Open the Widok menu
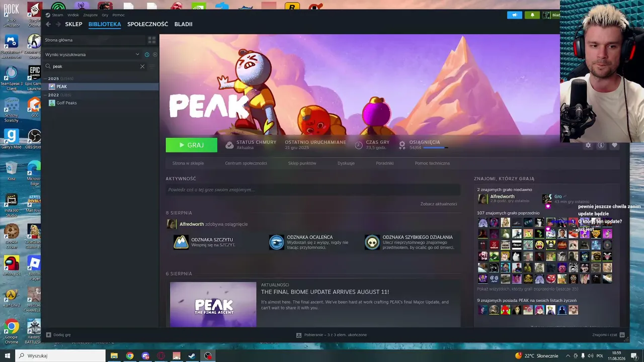 click(73, 15)
